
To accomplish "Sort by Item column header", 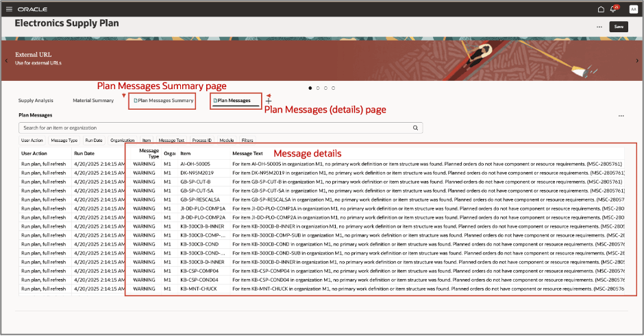I will [185, 154].
